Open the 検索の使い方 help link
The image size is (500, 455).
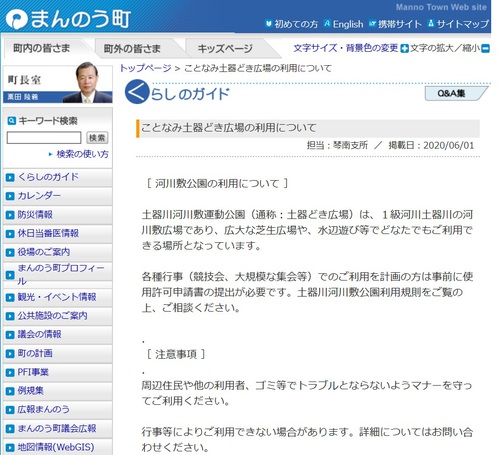point(82,154)
